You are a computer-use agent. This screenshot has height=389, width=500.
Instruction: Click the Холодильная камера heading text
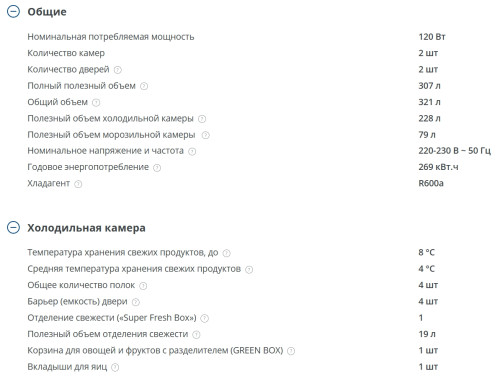[86, 228]
